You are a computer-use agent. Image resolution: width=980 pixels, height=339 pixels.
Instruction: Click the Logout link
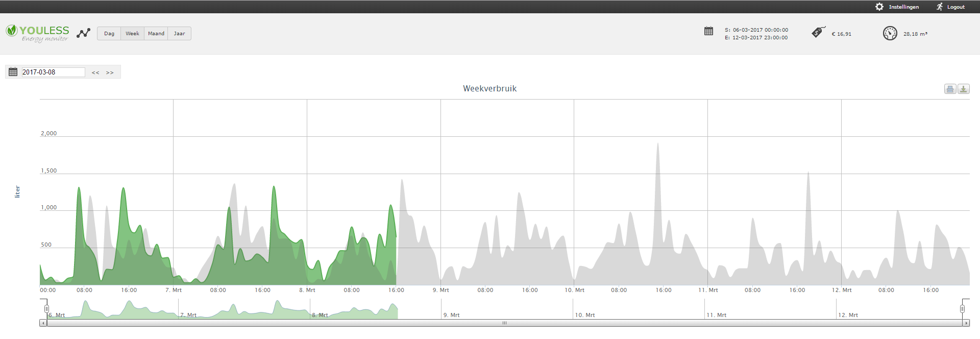(x=956, y=7)
